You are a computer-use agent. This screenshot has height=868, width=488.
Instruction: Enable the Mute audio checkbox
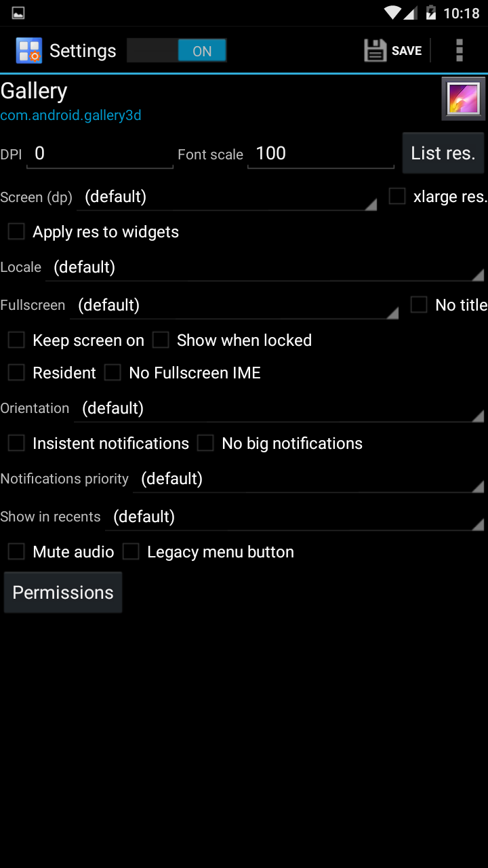pos(16,552)
